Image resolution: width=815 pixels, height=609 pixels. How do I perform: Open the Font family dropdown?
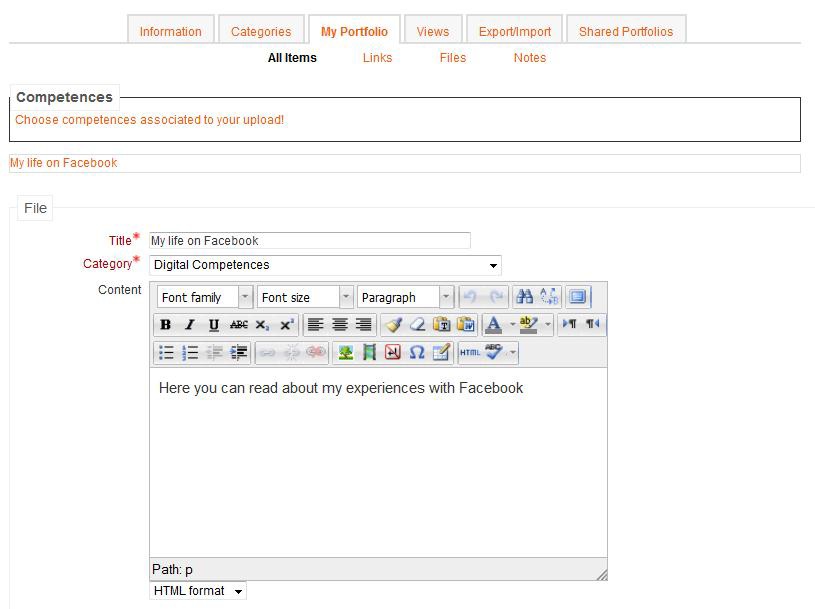tap(205, 297)
